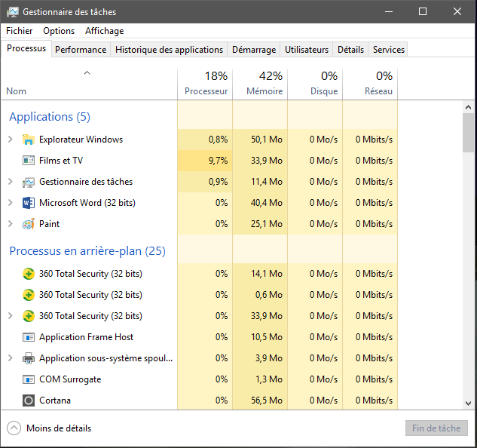Open the Fichier menu
This screenshot has height=448, width=477.
(x=19, y=31)
